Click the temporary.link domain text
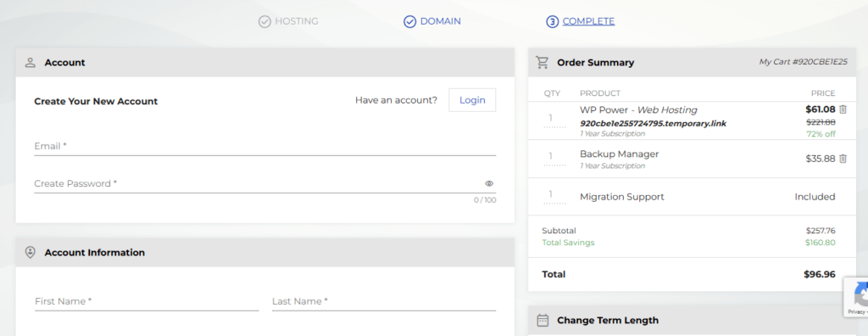 coord(654,123)
